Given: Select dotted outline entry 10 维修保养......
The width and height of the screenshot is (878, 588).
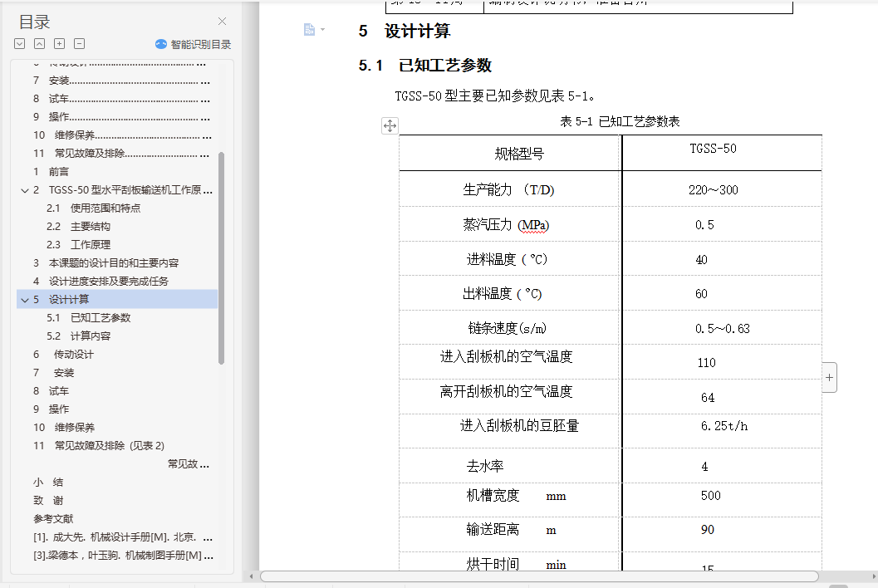Looking at the screenshot, I should pyautogui.click(x=121, y=135).
